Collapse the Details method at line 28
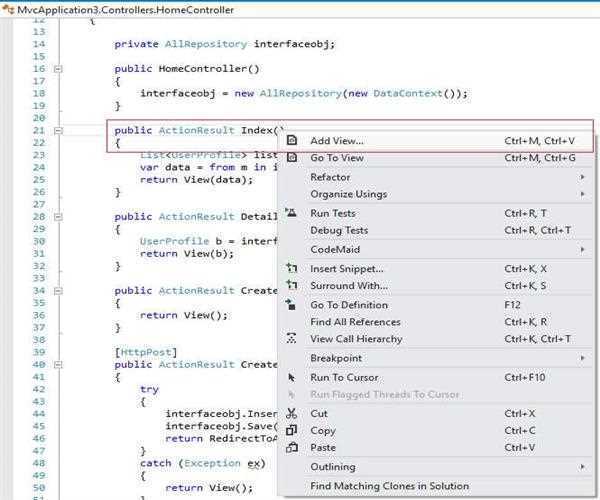600x500 pixels. [x=58, y=217]
